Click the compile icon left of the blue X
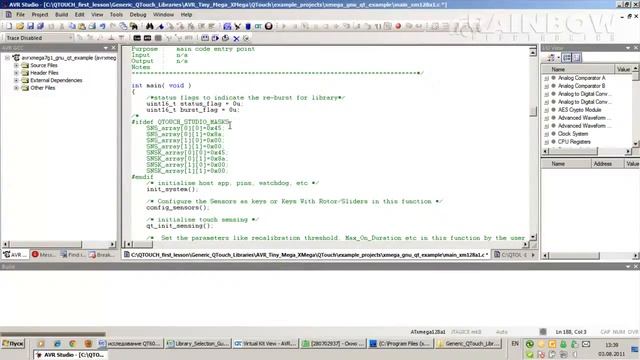This screenshot has width=640, height=360. coord(225,38)
